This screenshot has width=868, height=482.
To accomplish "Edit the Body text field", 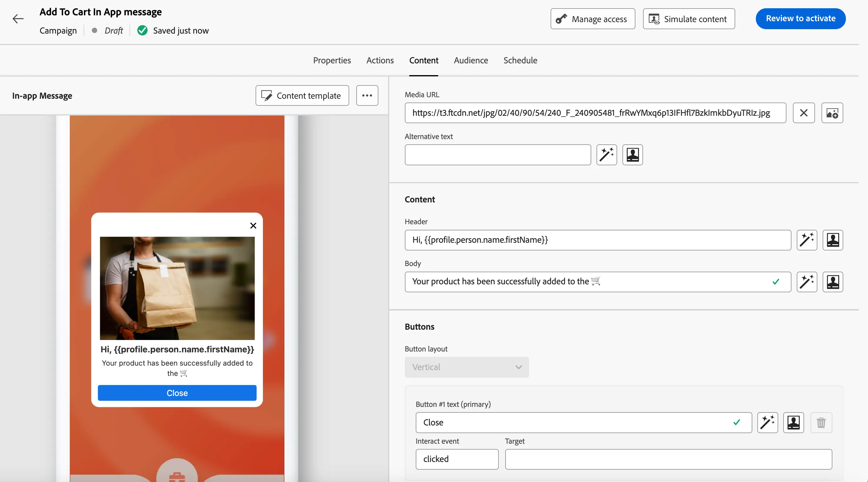I will pyautogui.click(x=598, y=282).
